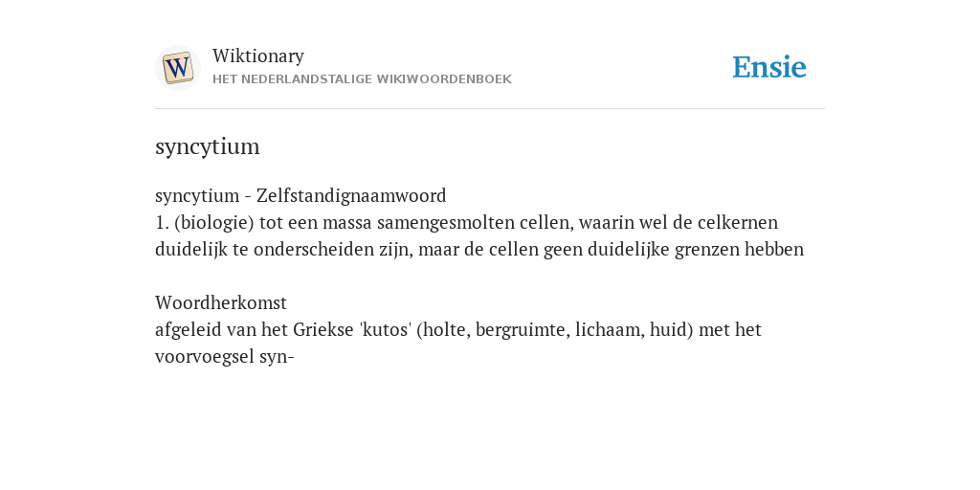
Task: Click the phrase 'grenzen hebben' ending the definition
Action: [740, 250]
